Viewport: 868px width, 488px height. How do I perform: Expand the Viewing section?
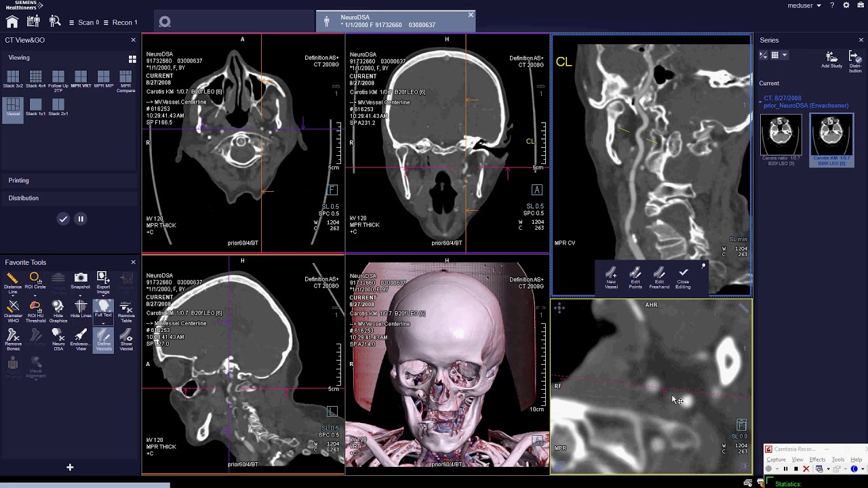click(19, 58)
